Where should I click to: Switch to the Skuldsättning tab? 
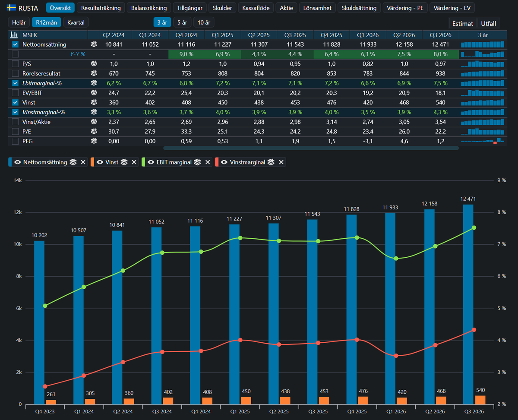pyautogui.click(x=359, y=8)
